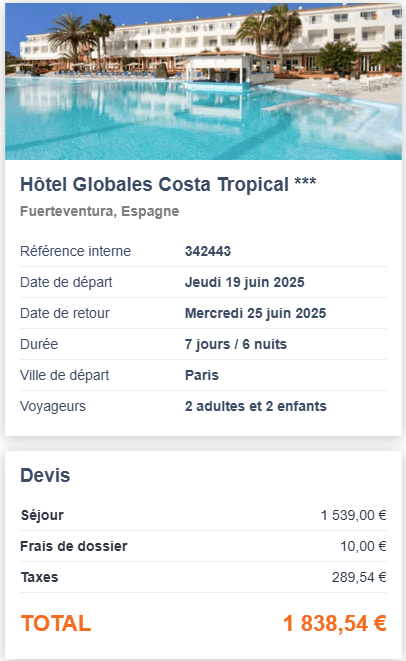Click the Voyageurs label
The image size is (406, 661).
click(53, 406)
